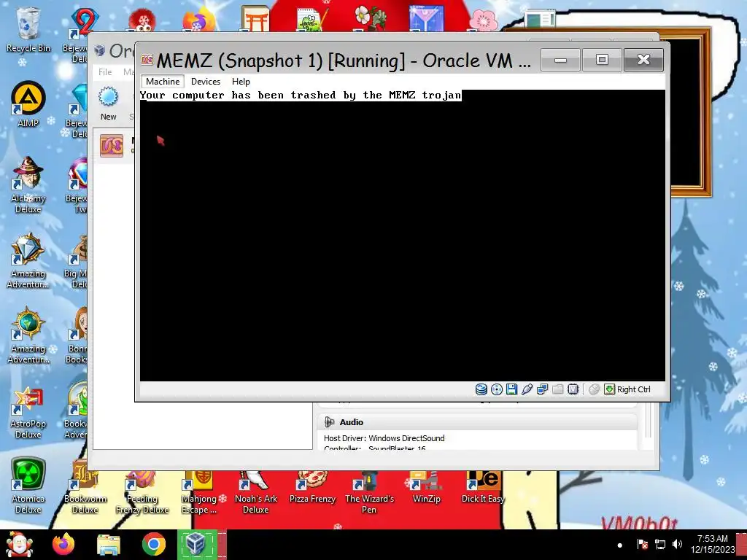Maximize the MEMZ VM window
Image resolution: width=747 pixels, height=560 pixels.
point(602,60)
